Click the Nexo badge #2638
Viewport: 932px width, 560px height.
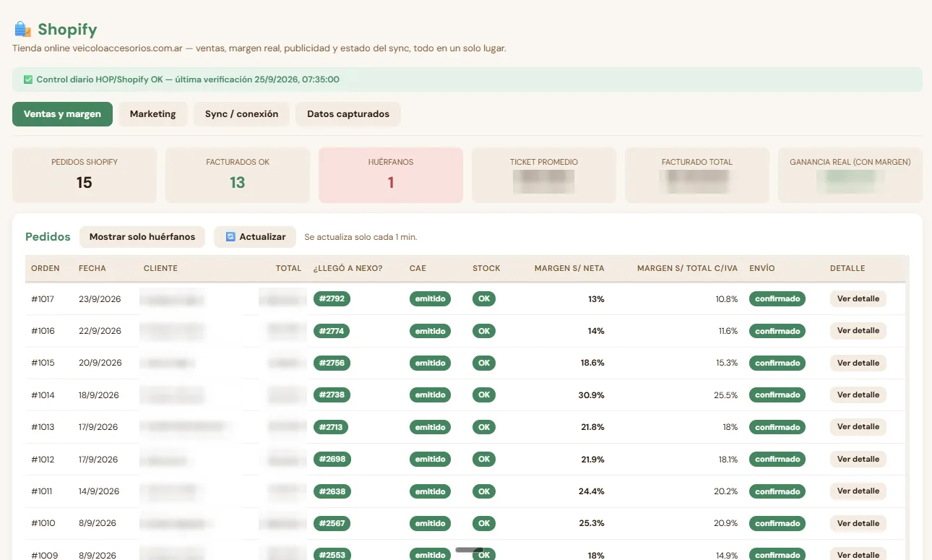click(x=332, y=491)
